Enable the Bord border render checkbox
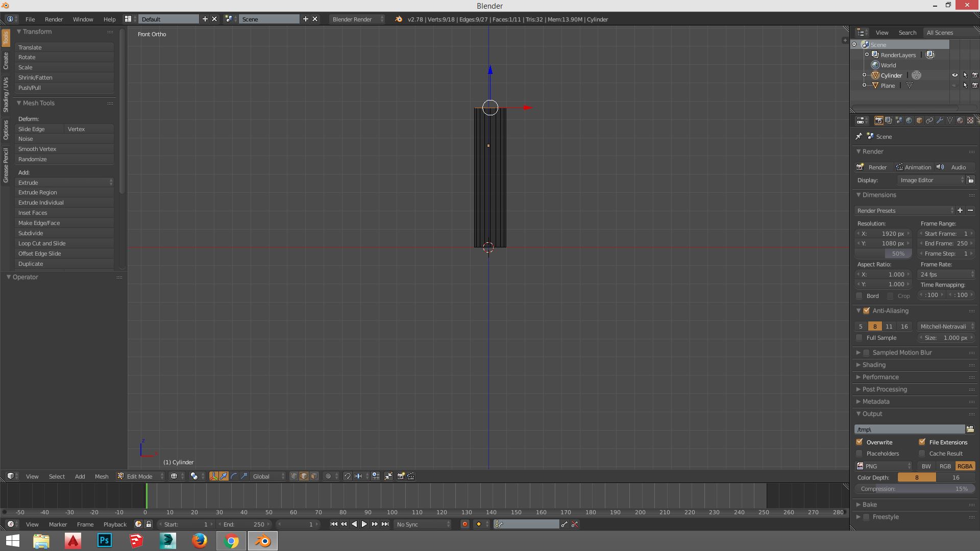The image size is (980, 551). click(x=860, y=295)
